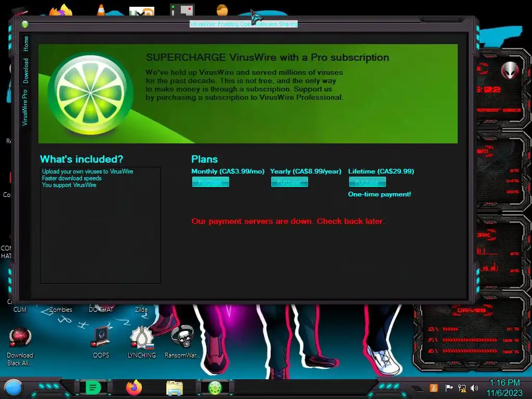Screen dimensions: 532x399
Task: Open File Explorer from the taskbar
Action: point(175,388)
